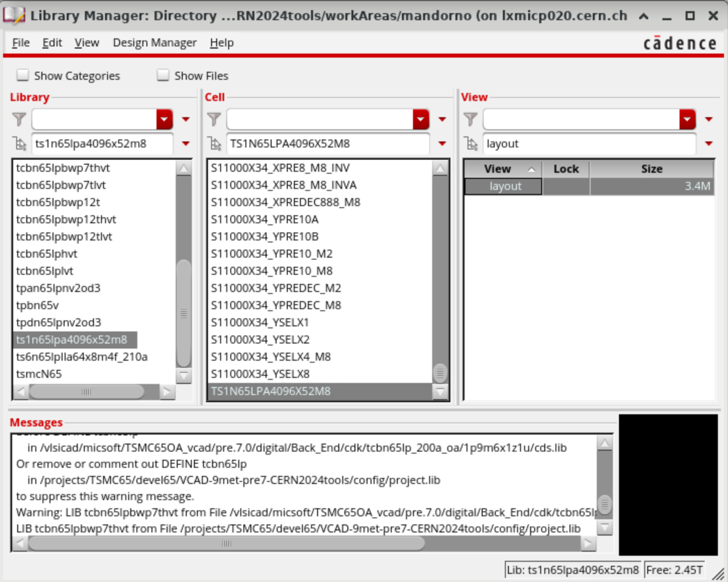Select cell TS1N65LPA4096X52M8 in list

click(x=320, y=391)
